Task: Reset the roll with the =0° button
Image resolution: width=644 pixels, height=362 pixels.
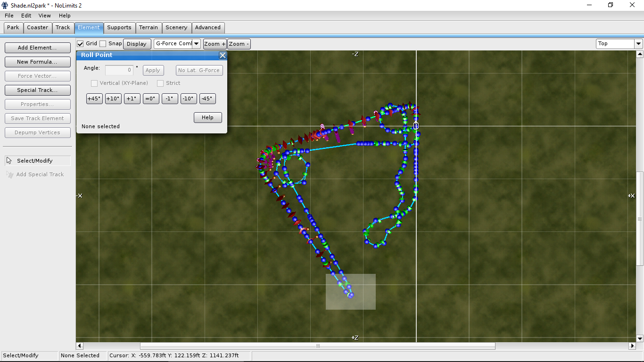Action: [x=151, y=99]
